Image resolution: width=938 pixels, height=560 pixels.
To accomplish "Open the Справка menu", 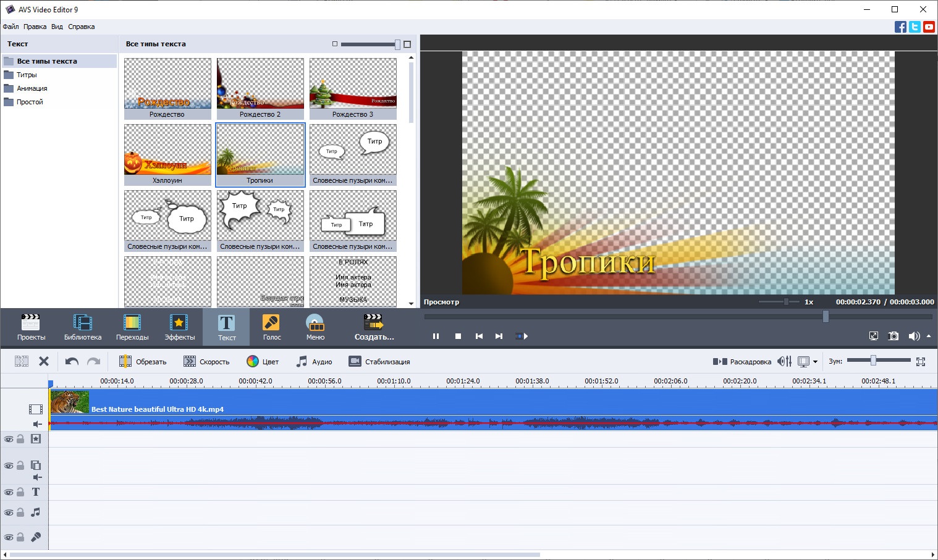I will pos(82,27).
